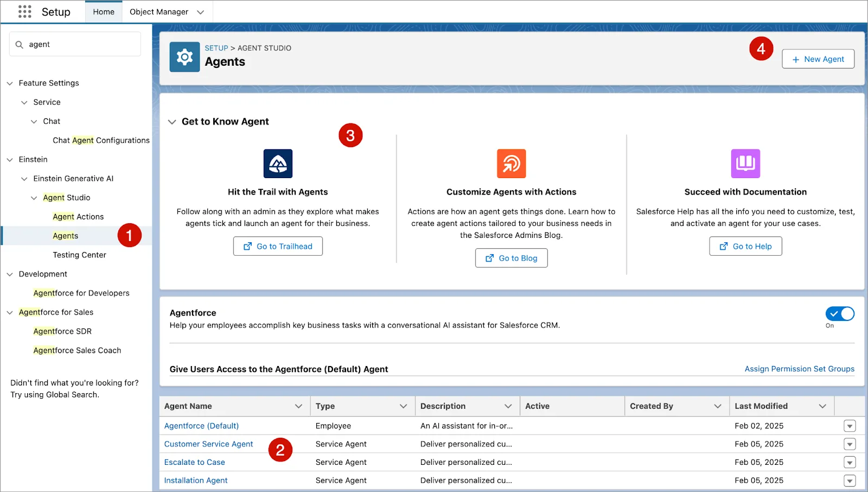The image size is (868, 492).
Task: Click the external-link icon on Go to Blog
Action: [490, 258]
